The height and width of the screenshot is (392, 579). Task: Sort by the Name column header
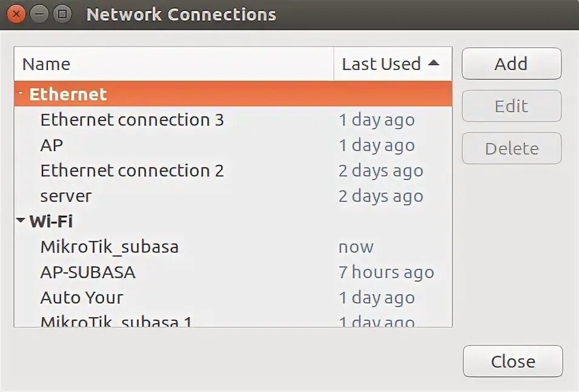(x=173, y=64)
